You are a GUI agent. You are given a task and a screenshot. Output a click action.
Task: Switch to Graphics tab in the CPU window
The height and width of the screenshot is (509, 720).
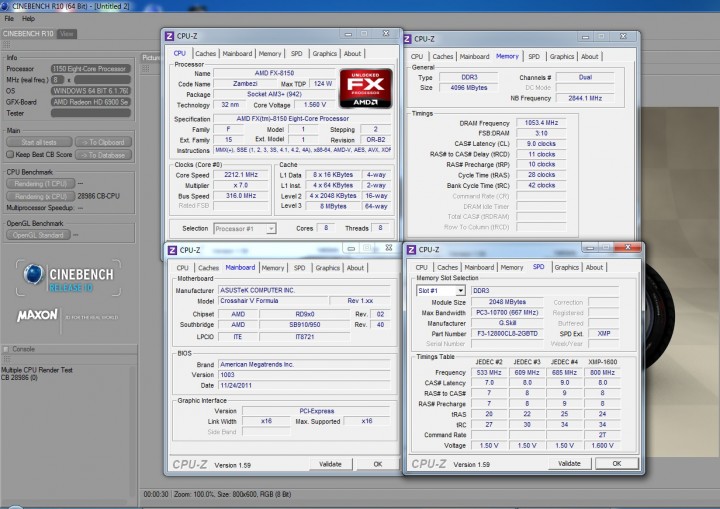(325, 54)
